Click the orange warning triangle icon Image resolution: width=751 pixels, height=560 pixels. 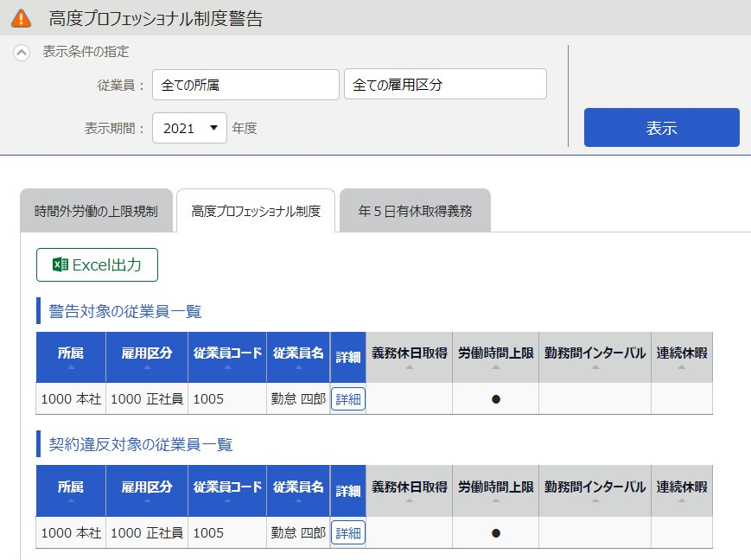[22, 16]
